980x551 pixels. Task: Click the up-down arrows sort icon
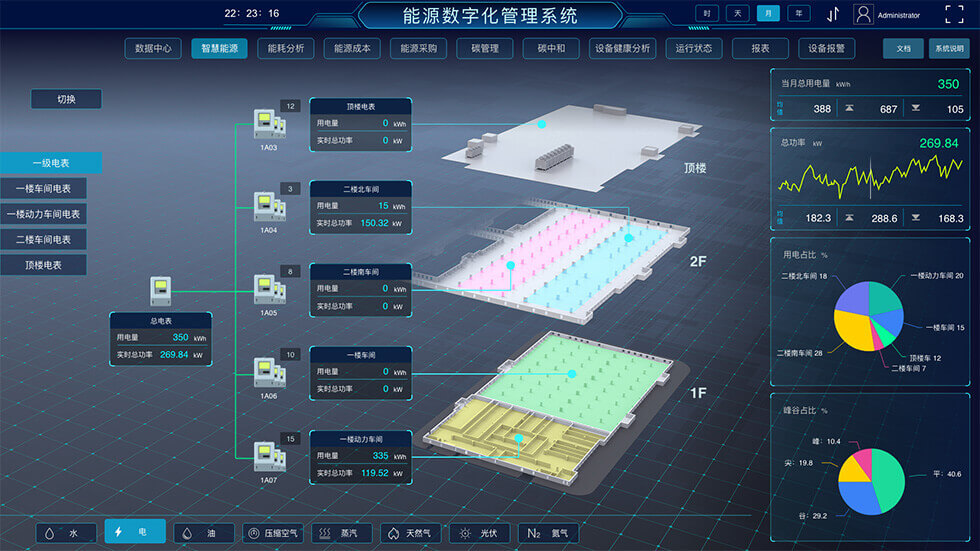833,14
